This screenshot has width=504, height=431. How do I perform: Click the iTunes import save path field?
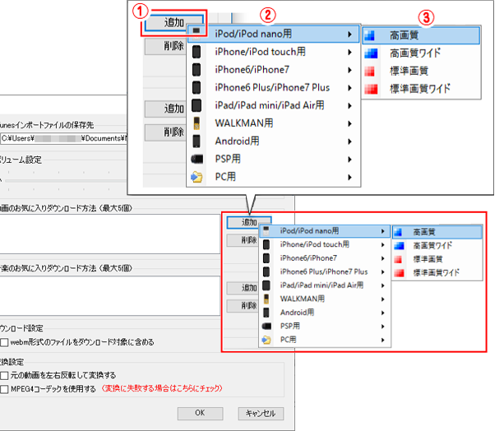point(62,138)
